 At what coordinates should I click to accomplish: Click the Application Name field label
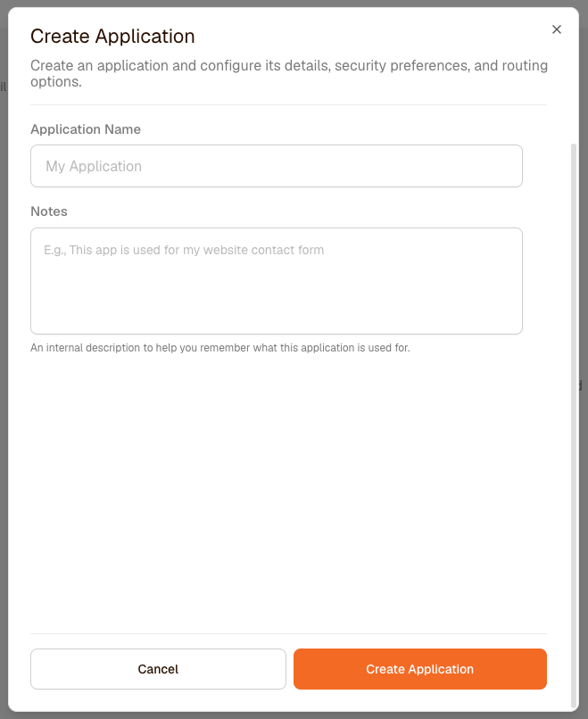click(x=86, y=129)
